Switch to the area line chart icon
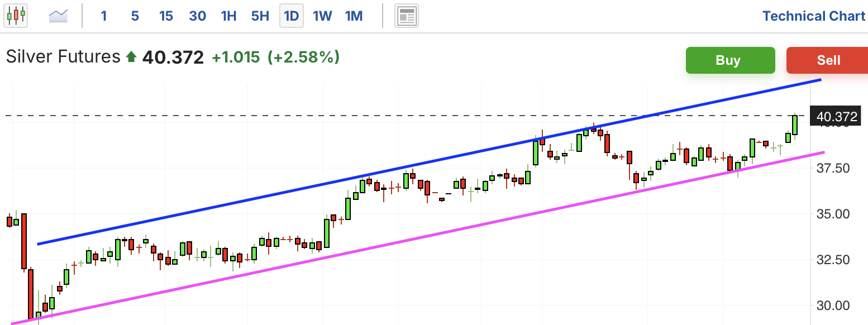The image size is (868, 325). click(58, 16)
